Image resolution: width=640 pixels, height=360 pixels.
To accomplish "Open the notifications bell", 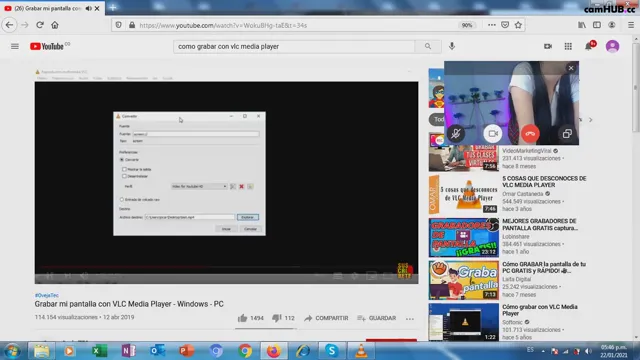I will tap(589, 46).
